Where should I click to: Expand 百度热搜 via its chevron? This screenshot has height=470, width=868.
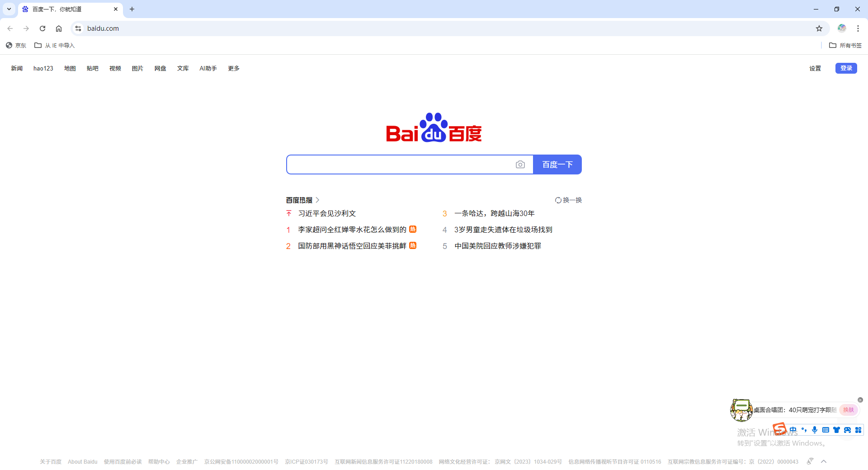click(317, 200)
